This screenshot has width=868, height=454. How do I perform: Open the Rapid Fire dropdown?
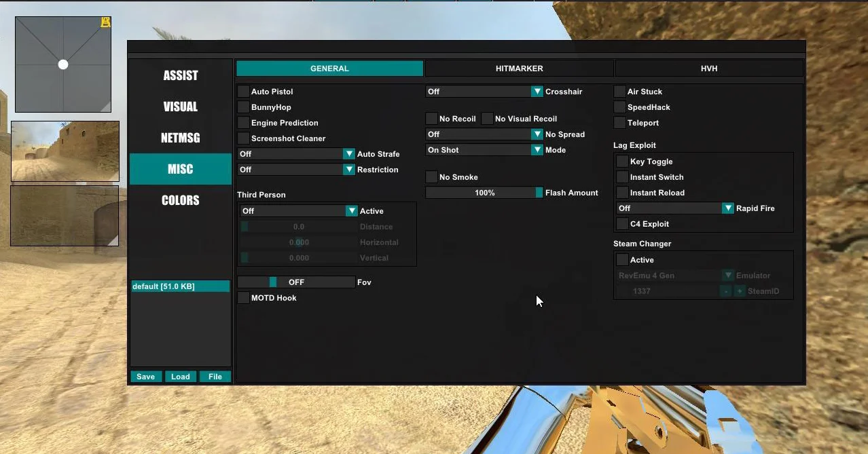675,208
